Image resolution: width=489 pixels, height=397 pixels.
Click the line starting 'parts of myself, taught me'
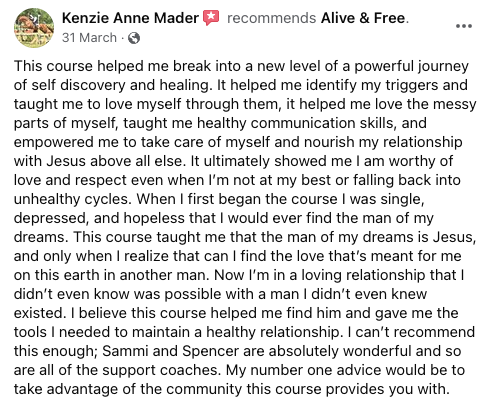tap(220, 123)
